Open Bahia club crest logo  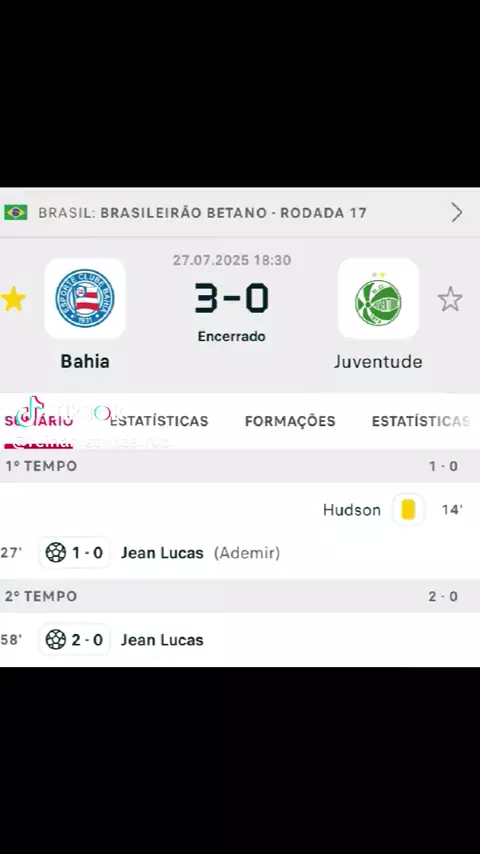(85, 298)
